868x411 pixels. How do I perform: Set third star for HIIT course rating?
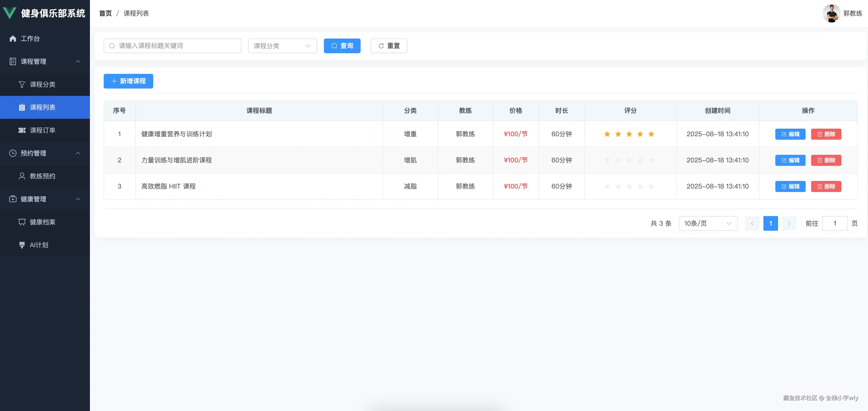629,186
